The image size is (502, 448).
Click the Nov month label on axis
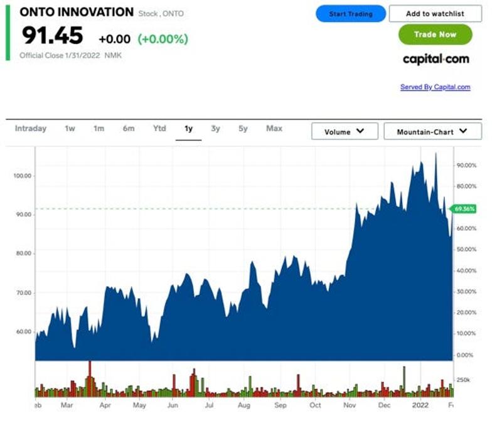click(x=350, y=405)
